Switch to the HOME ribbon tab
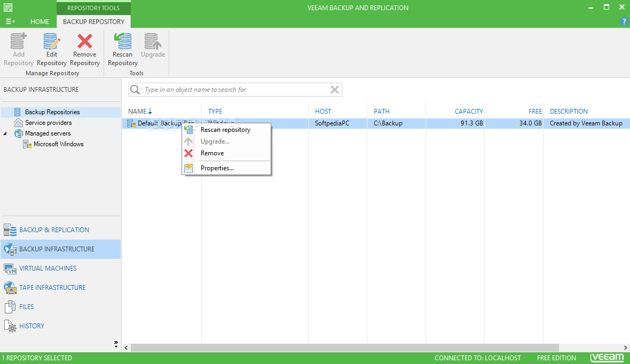This screenshot has width=630, height=364. tap(40, 22)
